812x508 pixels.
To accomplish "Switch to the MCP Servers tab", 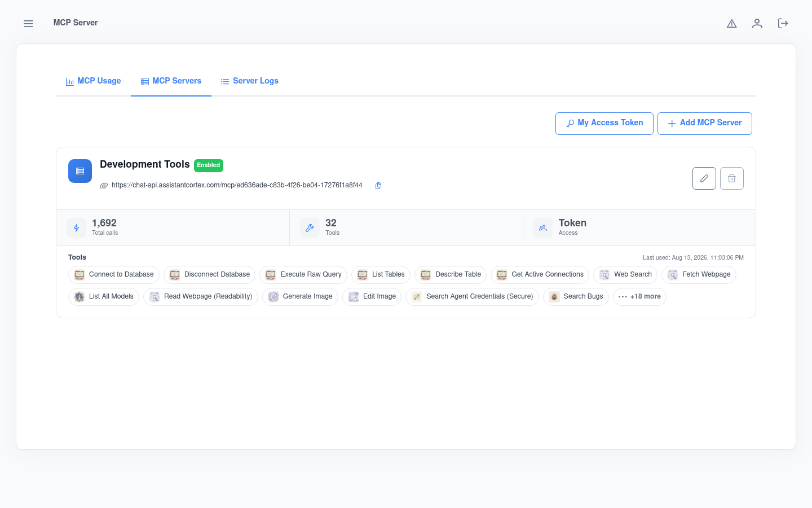I will (x=171, y=81).
